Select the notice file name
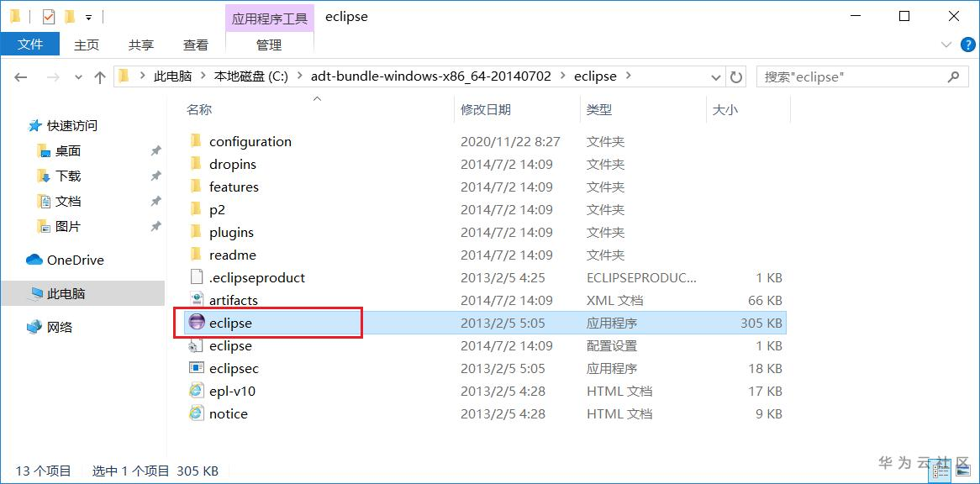The width and height of the screenshot is (980, 484). click(228, 414)
